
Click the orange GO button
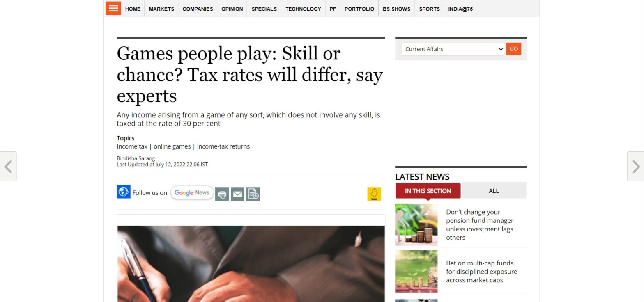click(x=514, y=49)
